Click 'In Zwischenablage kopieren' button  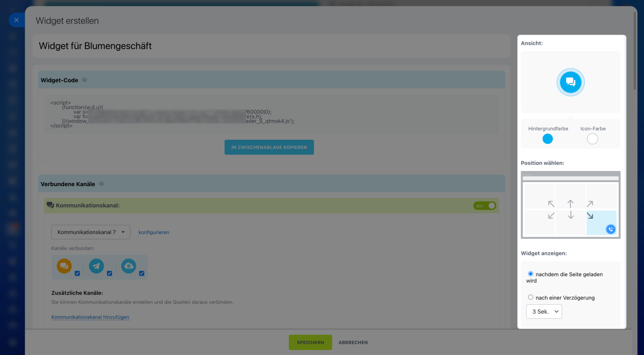[x=269, y=147]
